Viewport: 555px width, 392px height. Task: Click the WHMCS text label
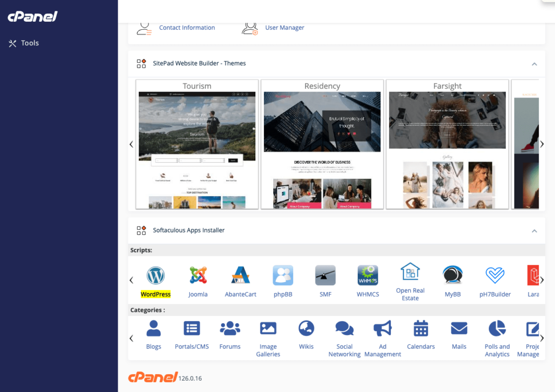click(368, 294)
